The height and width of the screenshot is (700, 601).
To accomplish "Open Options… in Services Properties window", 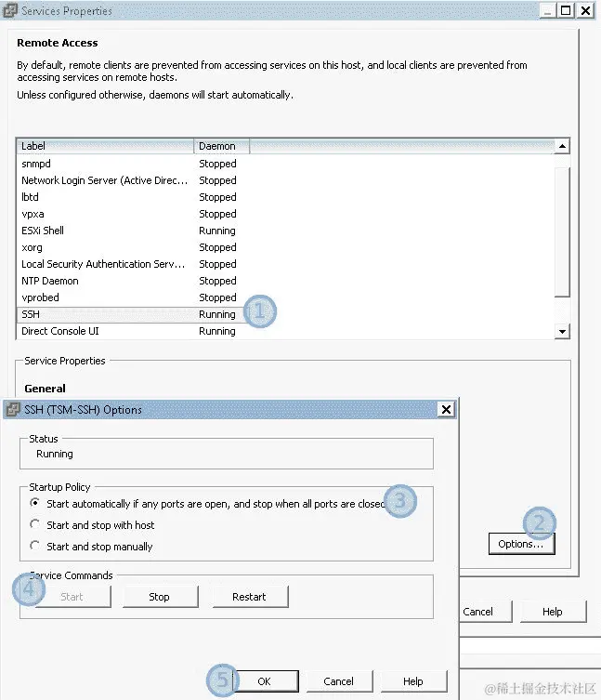I will point(521,544).
